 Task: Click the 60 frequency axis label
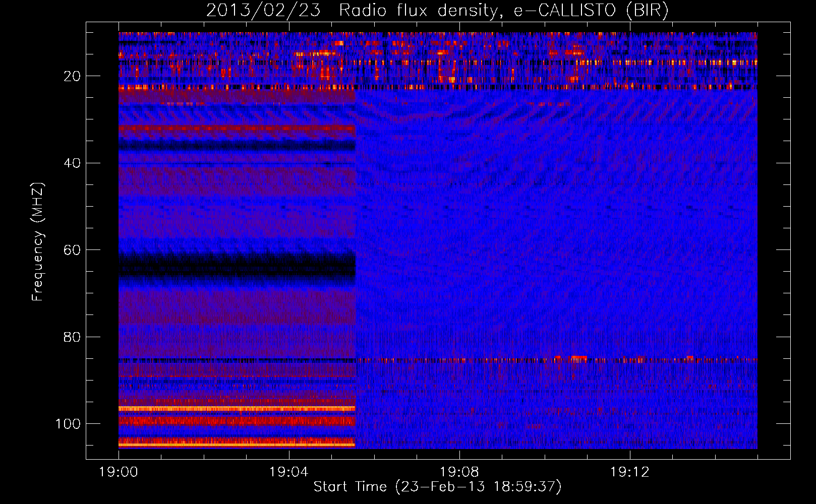[72, 250]
